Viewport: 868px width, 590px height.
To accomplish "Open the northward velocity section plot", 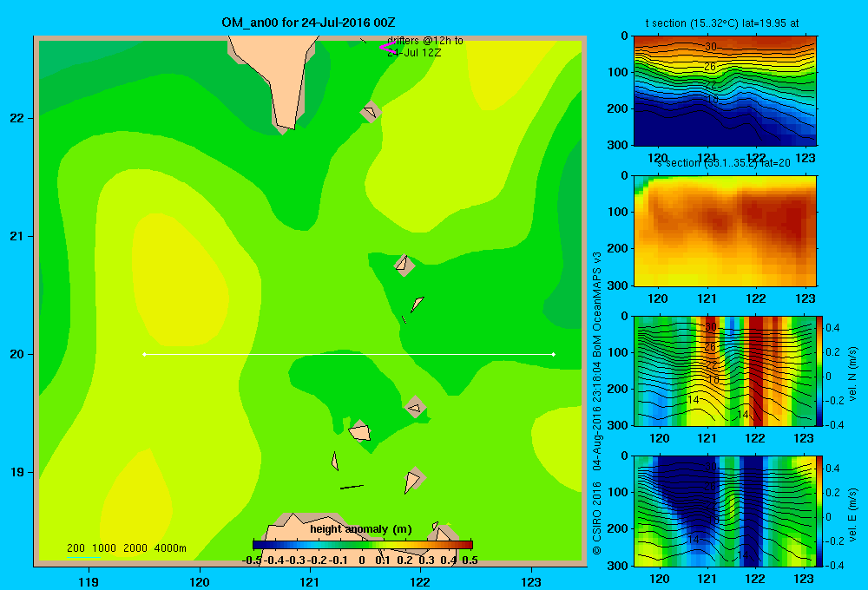I will point(725,370).
